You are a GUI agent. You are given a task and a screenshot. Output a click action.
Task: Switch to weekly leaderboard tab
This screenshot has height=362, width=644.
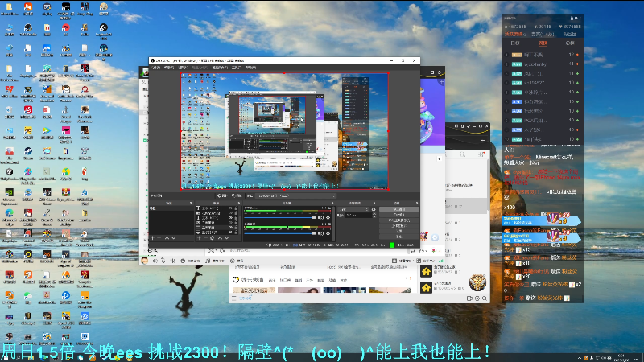click(x=543, y=43)
